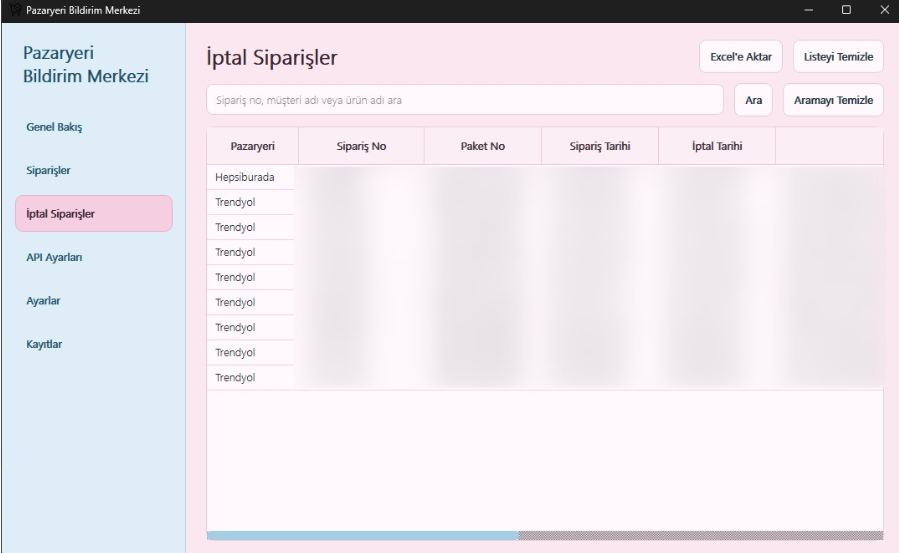The width and height of the screenshot is (899, 553).
Task: Maximize the application window
Action: coord(846,10)
